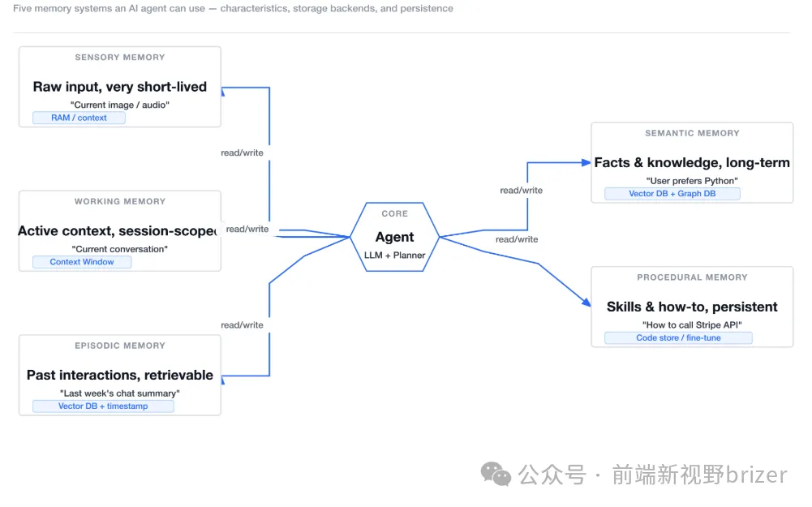Image resolution: width=812 pixels, height=507 pixels.
Task: Click the "RAM / context" tag
Action: click(x=79, y=118)
